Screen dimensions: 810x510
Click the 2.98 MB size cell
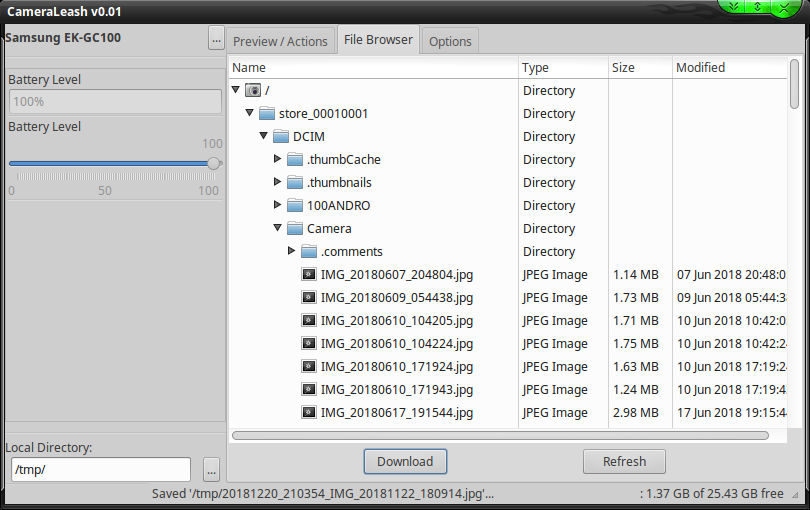click(635, 412)
